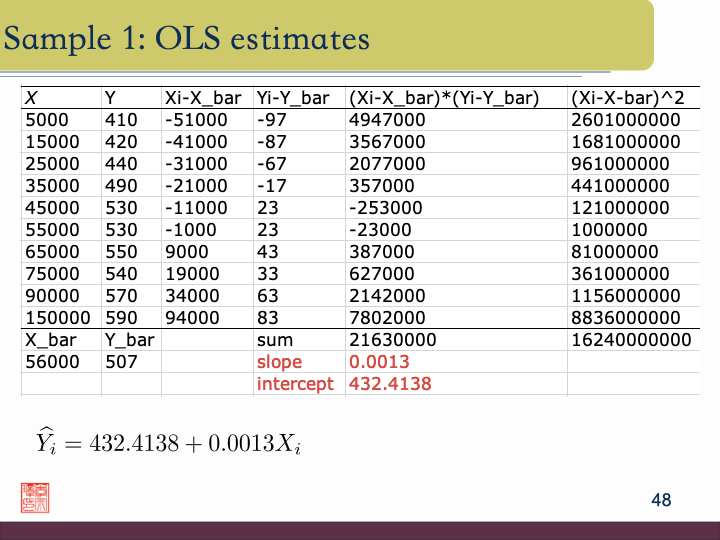This screenshot has width=720, height=540.
Task: Click the red 'intercept' label cell
Action: coord(295,384)
